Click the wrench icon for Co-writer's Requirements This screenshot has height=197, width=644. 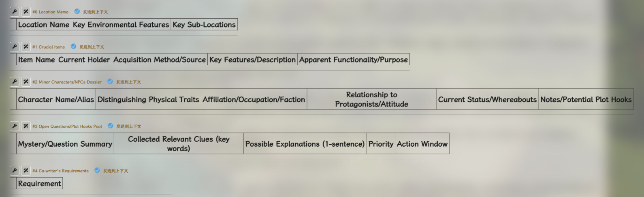click(x=14, y=171)
